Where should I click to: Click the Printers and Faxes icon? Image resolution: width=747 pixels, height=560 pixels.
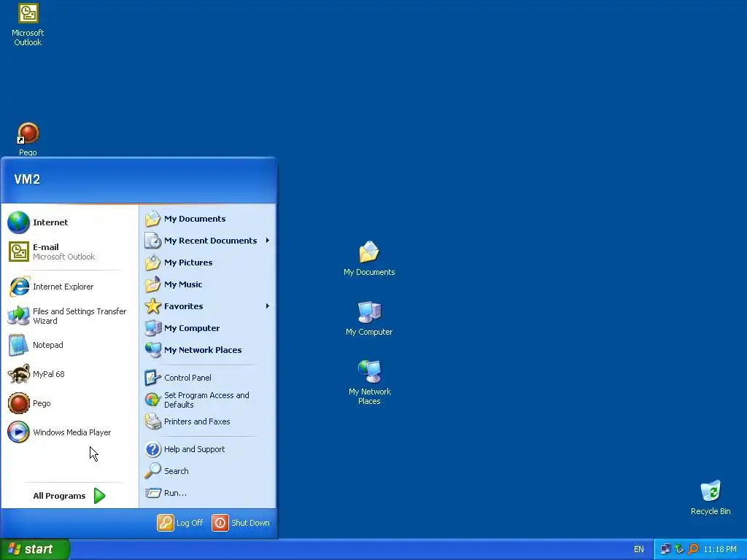coord(153,421)
